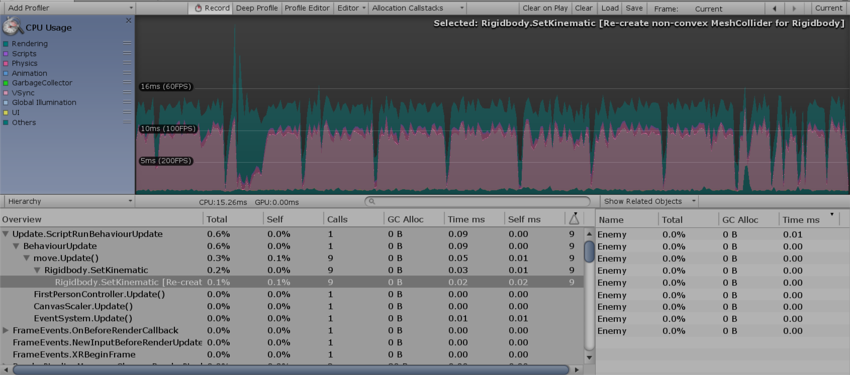Collapse the move.Update() tree row

click(x=27, y=258)
